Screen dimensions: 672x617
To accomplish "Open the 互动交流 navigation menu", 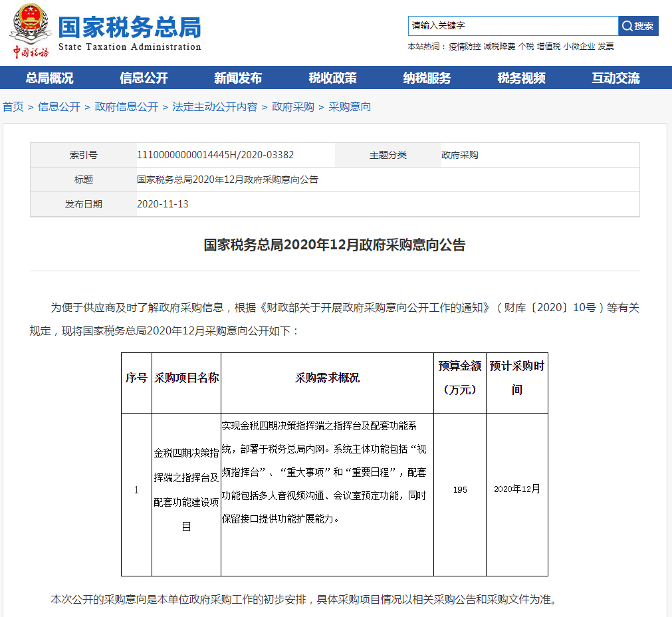I will click(616, 78).
